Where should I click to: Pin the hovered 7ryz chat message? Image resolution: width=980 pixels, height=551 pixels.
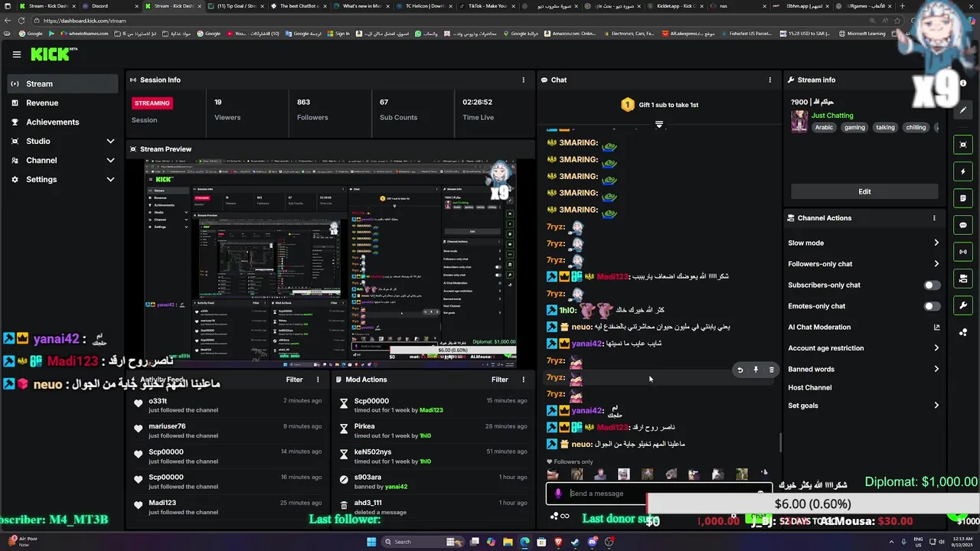click(756, 370)
